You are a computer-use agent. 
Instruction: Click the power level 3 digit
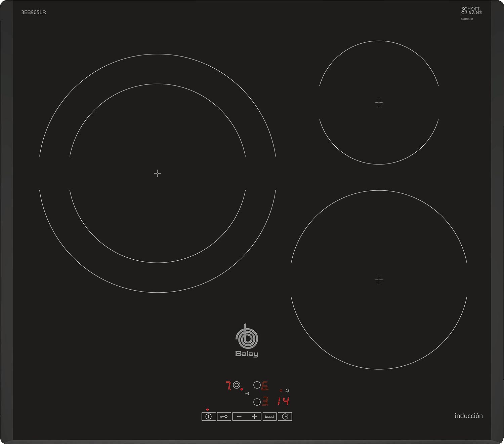(265, 401)
